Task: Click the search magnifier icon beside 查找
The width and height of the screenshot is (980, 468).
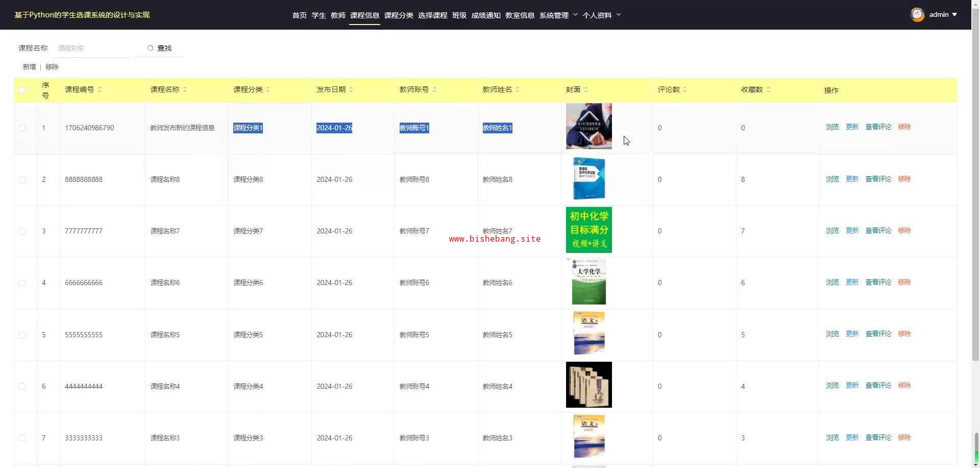Action: pos(150,48)
